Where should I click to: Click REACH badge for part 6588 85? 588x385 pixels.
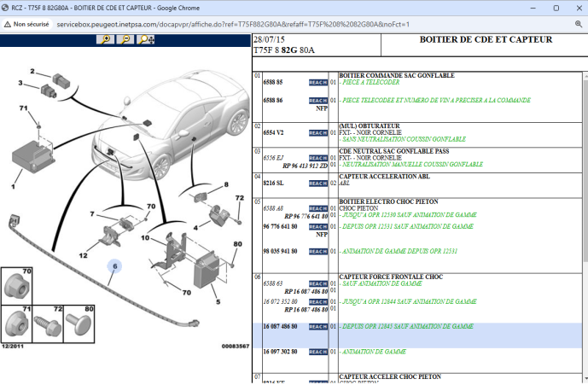[318, 83]
